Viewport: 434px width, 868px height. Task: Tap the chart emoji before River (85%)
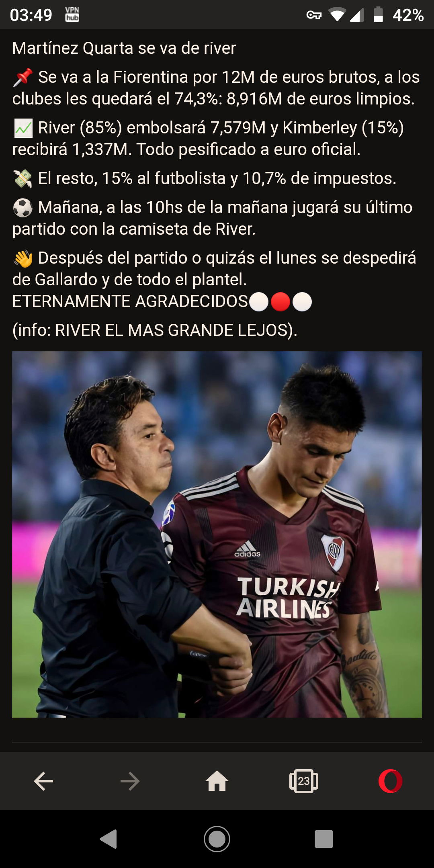pos(23,128)
